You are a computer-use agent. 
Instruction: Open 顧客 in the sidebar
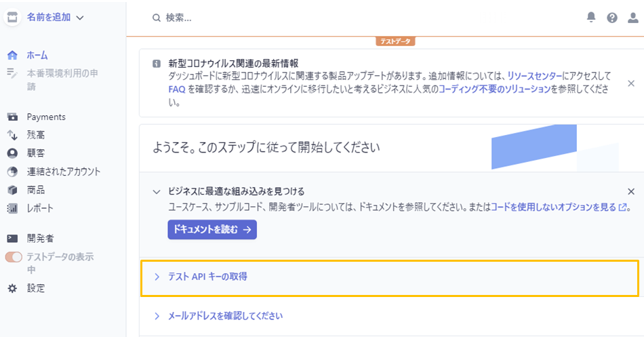point(36,153)
